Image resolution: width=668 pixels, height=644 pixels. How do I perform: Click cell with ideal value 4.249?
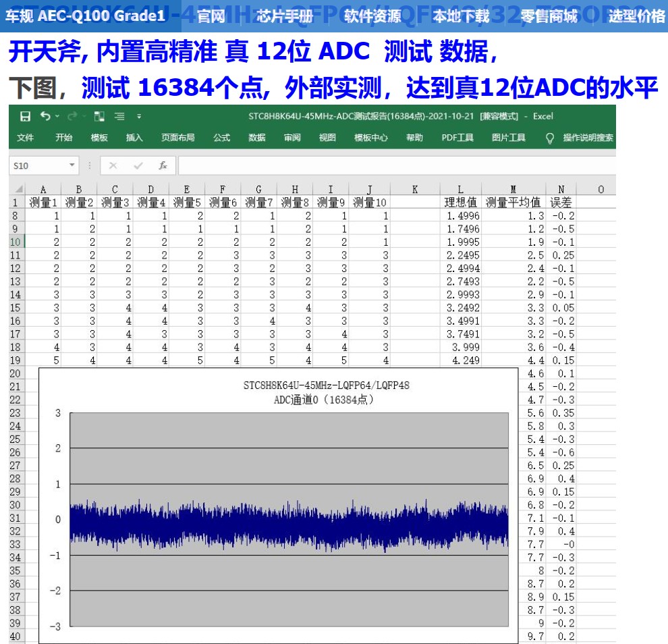coord(461,360)
